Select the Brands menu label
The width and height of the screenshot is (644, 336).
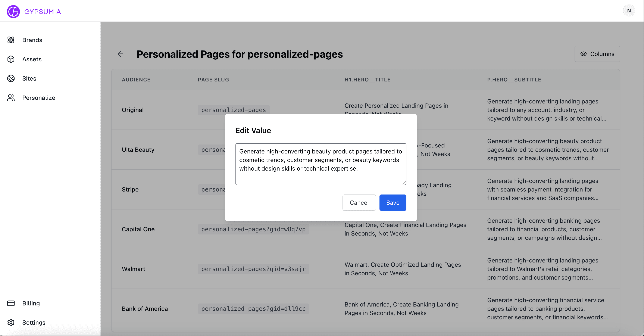pyautogui.click(x=32, y=40)
